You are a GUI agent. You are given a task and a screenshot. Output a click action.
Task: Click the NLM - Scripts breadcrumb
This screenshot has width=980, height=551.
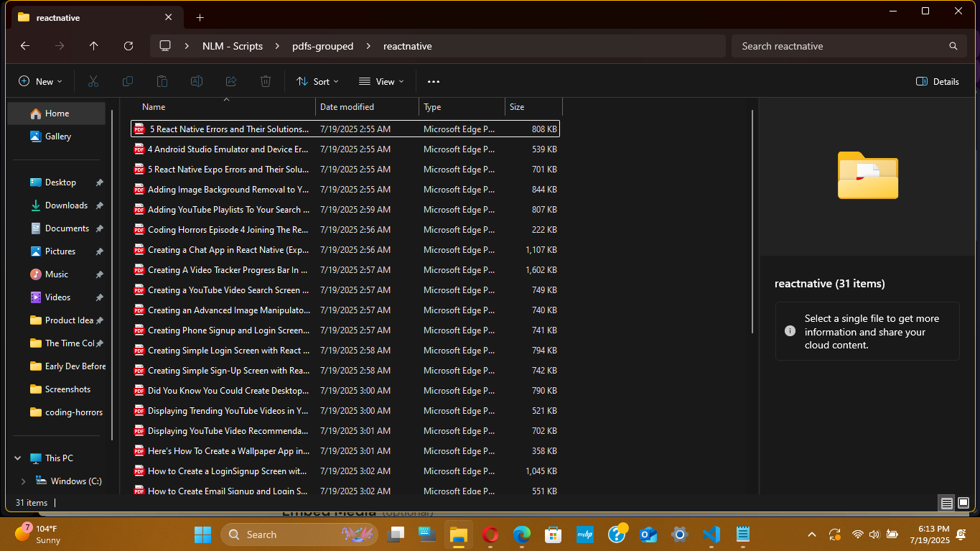tap(233, 46)
